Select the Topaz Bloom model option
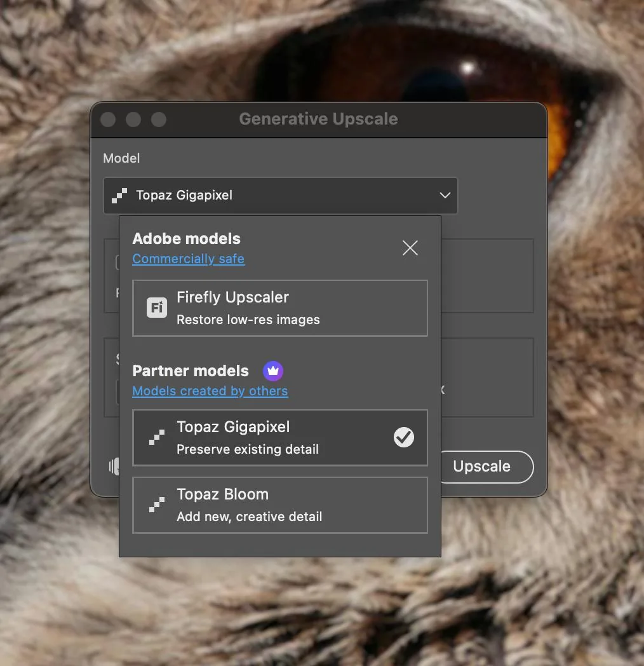This screenshot has width=644, height=666. (x=279, y=505)
